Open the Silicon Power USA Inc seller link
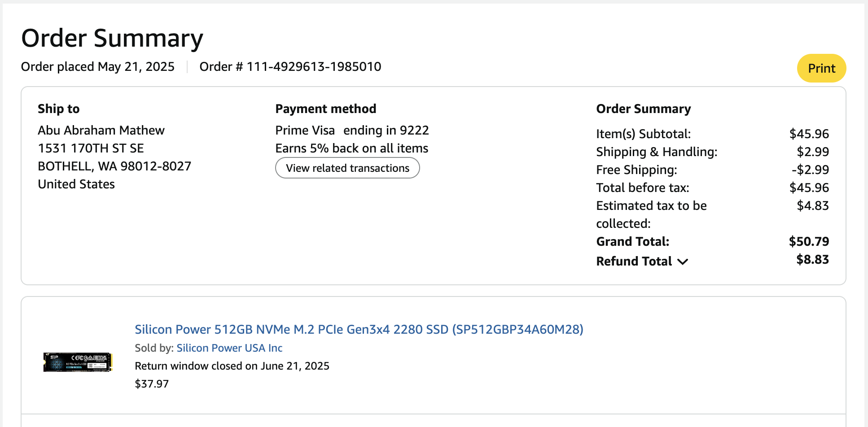 point(229,348)
